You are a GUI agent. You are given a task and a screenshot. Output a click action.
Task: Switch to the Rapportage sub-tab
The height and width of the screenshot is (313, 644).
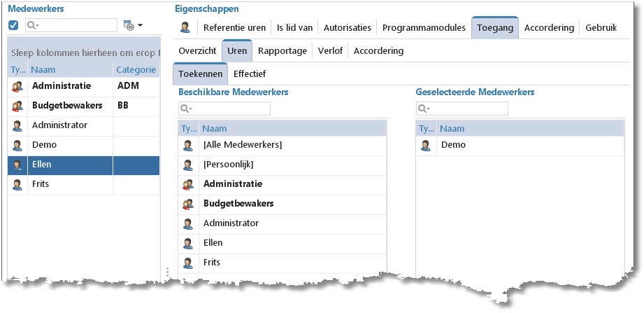282,51
